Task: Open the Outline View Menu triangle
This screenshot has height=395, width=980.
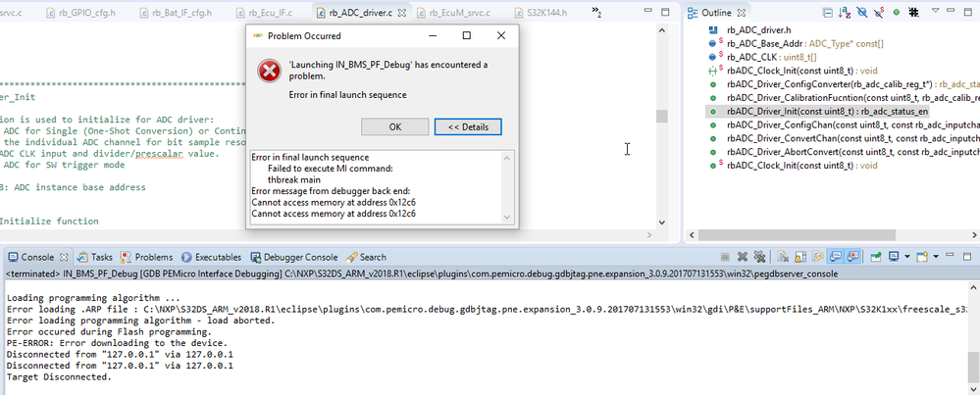Action: click(x=936, y=11)
